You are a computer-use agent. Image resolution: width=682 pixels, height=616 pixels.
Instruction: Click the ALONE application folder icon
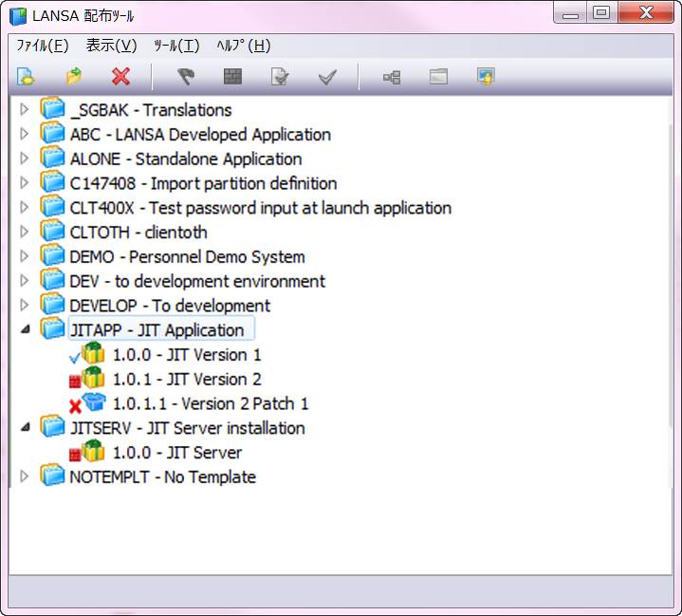(52, 158)
